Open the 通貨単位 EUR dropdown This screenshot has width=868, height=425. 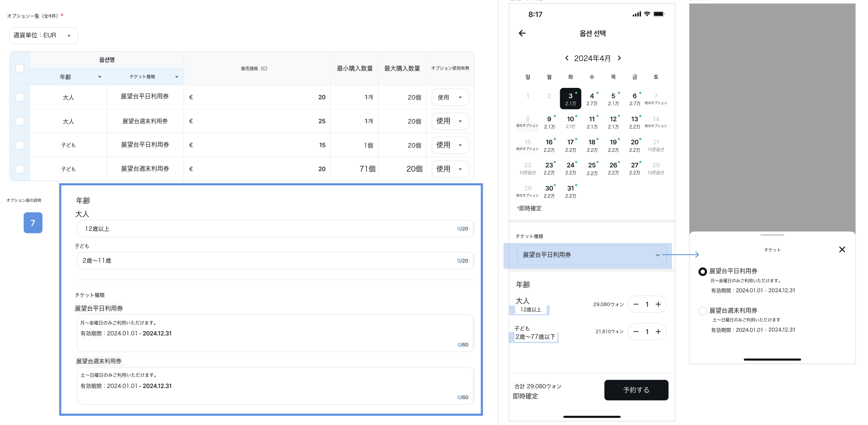click(x=43, y=36)
